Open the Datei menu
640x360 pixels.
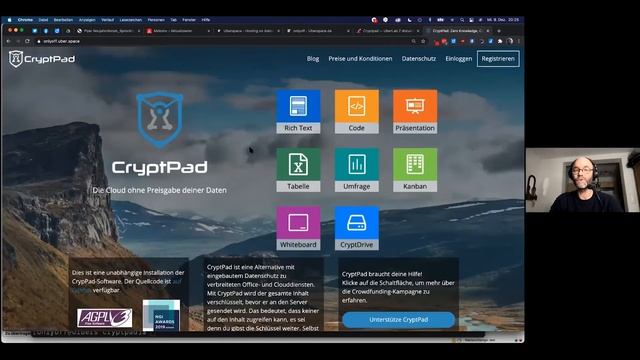pos(43,20)
